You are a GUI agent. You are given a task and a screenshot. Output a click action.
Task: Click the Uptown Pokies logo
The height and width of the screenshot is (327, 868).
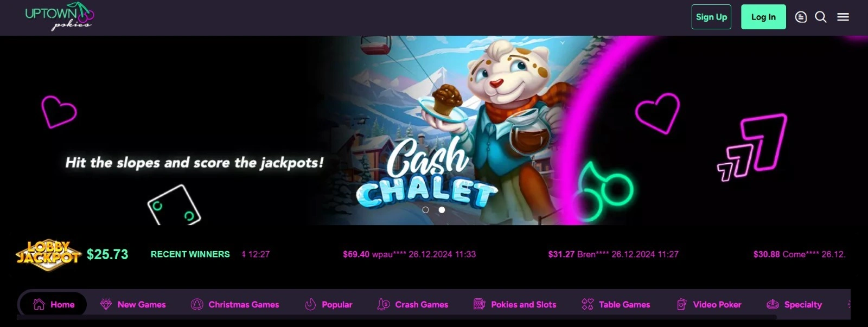point(60,16)
